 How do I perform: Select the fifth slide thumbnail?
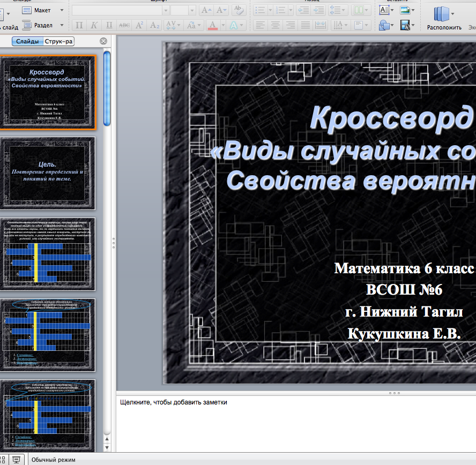click(x=47, y=416)
